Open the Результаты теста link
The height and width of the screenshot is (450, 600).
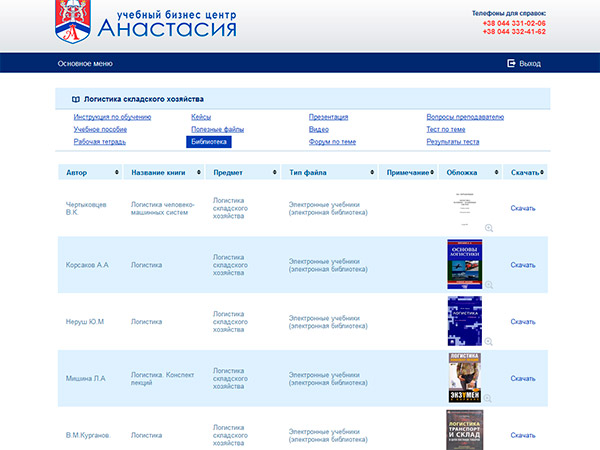(452, 142)
